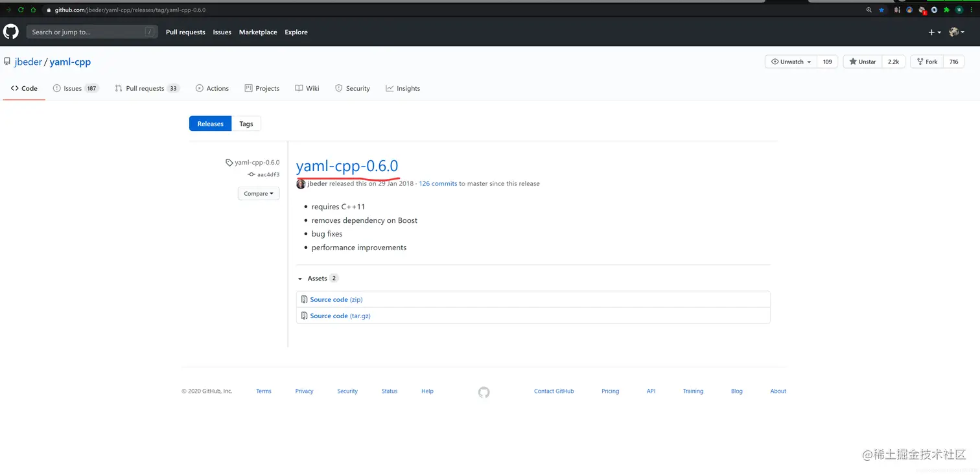Open the browser three-dot menu
Image resolution: width=980 pixels, height=475 pixels.
point(972,10)
